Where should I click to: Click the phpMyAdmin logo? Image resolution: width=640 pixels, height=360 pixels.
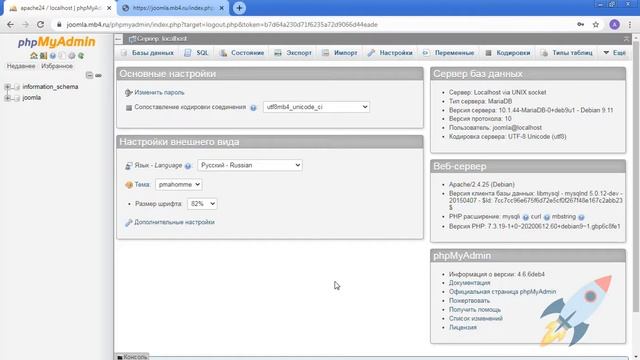point(56,42)
